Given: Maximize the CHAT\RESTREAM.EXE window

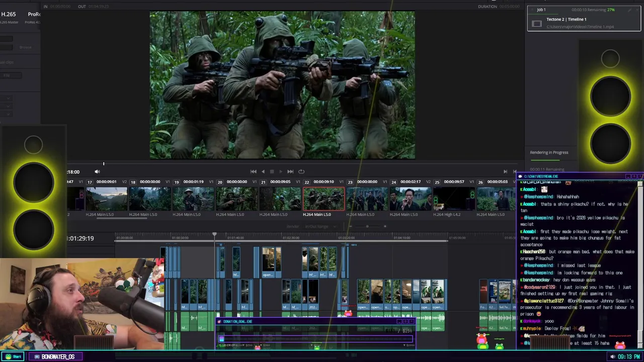Looking at the screenshot, I should [x=634, y=176].
